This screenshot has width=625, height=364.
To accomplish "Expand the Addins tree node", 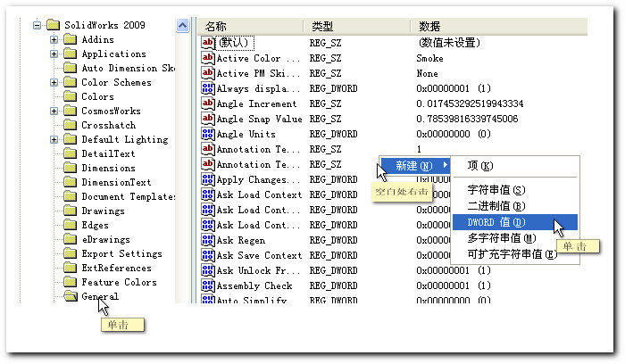I will (54, 39).
